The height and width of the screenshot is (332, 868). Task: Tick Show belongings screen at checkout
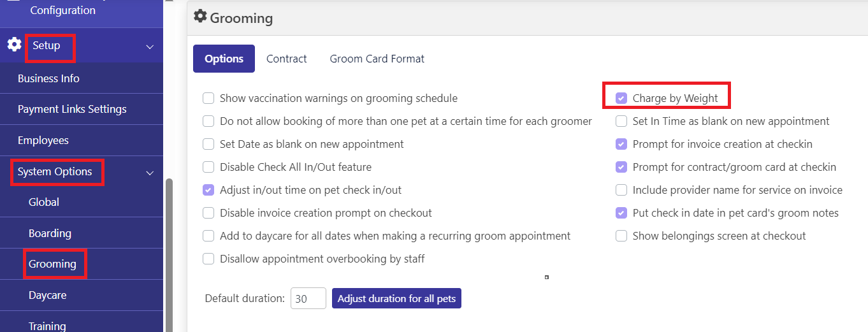pyautogui.click(x=621, y=236)
